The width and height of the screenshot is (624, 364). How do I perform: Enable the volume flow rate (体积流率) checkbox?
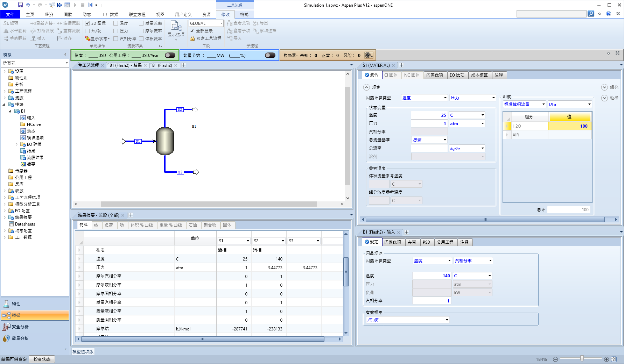point(141,38)
